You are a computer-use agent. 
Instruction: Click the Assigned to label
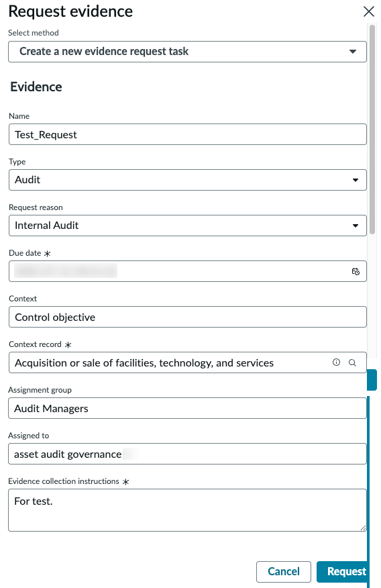(x=28, y=436)
